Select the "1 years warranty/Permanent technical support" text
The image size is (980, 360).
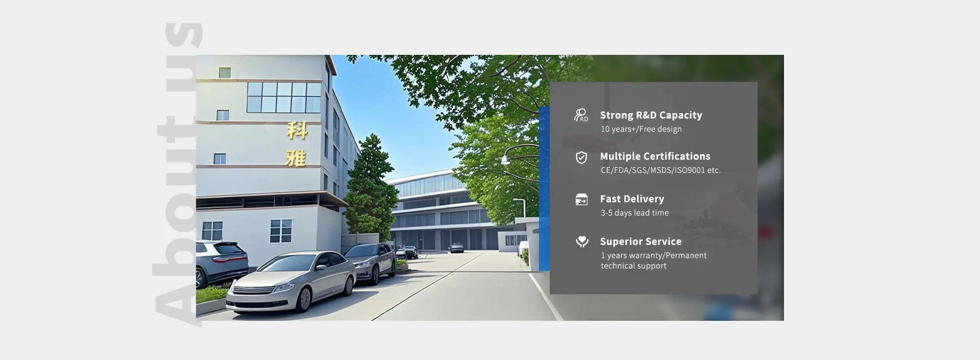pyautogui.click(x=654, y=261)
